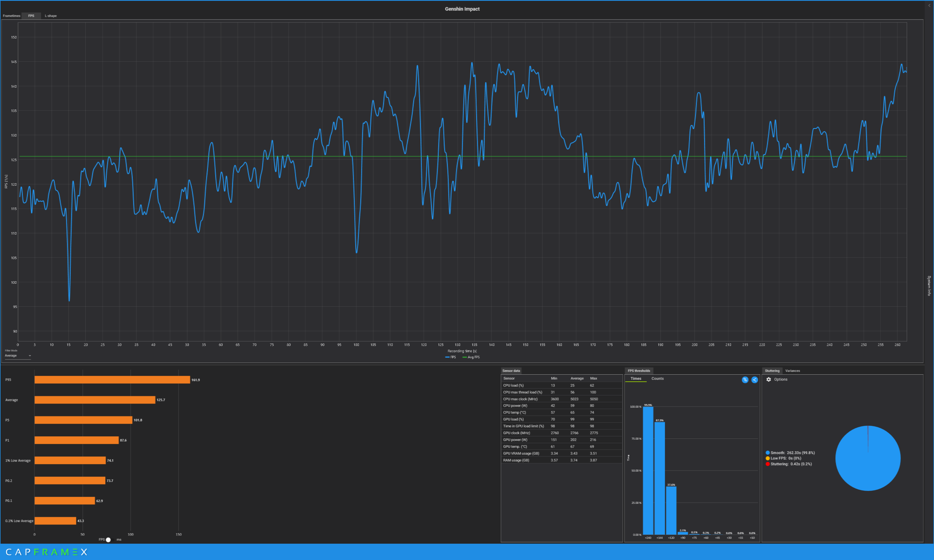Open the L-shape tab

click(51, 16)
